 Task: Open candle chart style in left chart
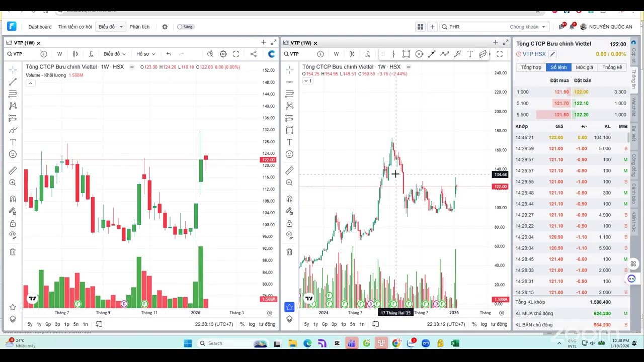click(x=75, y=54)
